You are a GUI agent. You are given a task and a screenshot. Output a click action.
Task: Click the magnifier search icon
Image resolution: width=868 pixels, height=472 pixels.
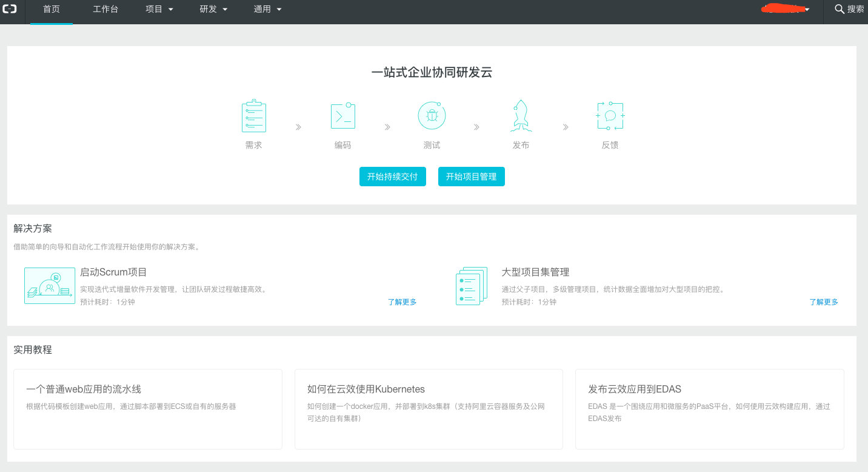coord(840,9)
